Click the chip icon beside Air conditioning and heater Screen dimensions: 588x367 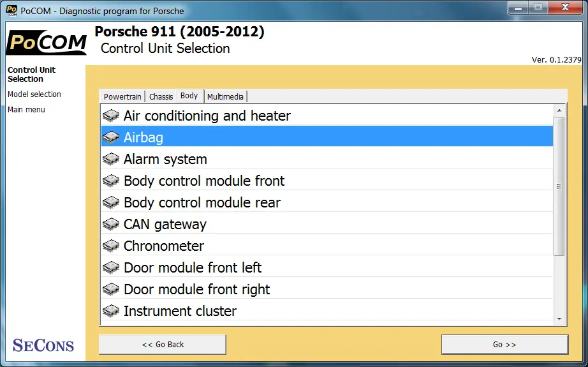pyautogui.click(x=111, y=116)
